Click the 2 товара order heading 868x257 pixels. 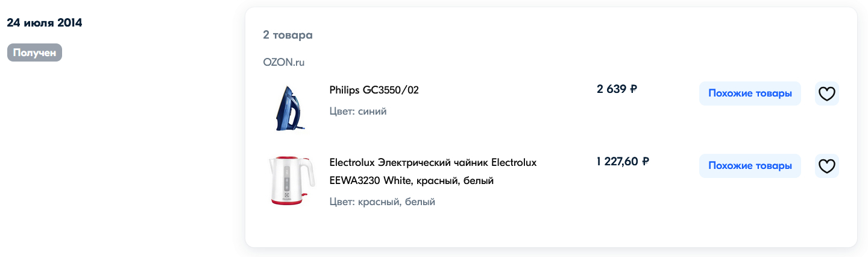pyautogui.click(x=288, y=35)
